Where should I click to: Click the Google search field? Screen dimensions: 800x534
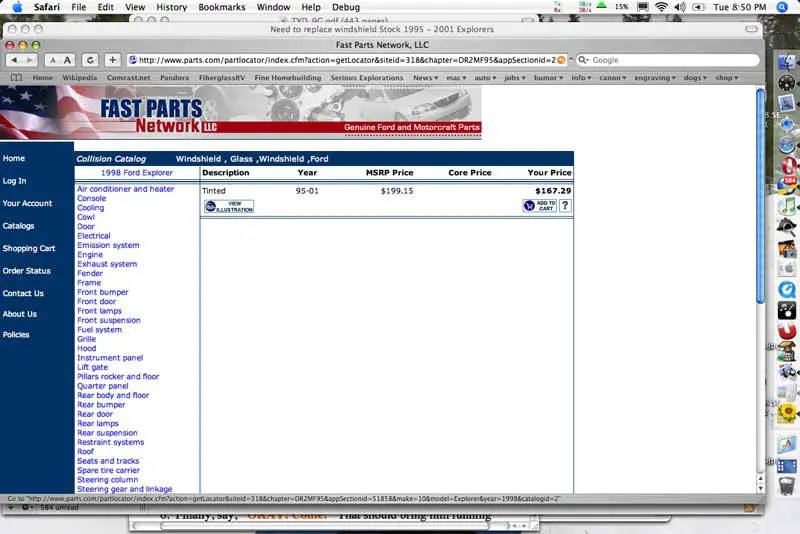(x=668, y=60)
